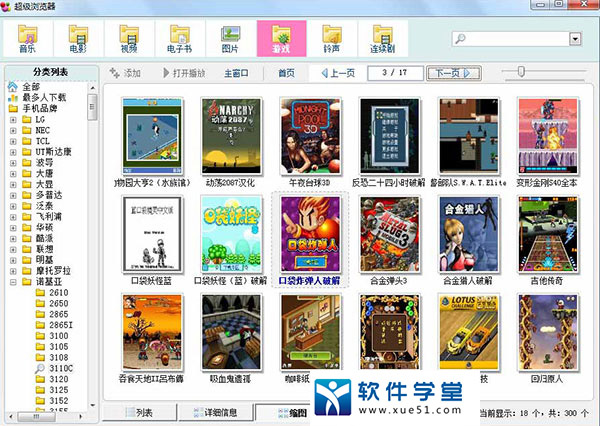Open the 视频 video category
The height and width of the screenshot is (426, 600).
point(129,39)
